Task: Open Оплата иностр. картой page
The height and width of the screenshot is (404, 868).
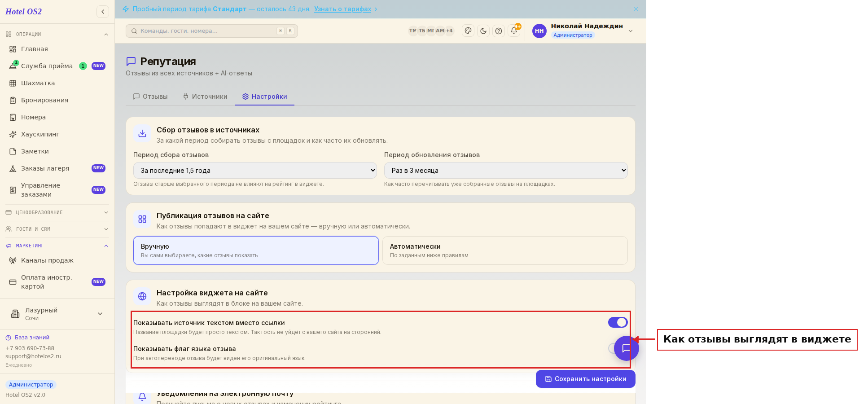Action: pos(57,282)
